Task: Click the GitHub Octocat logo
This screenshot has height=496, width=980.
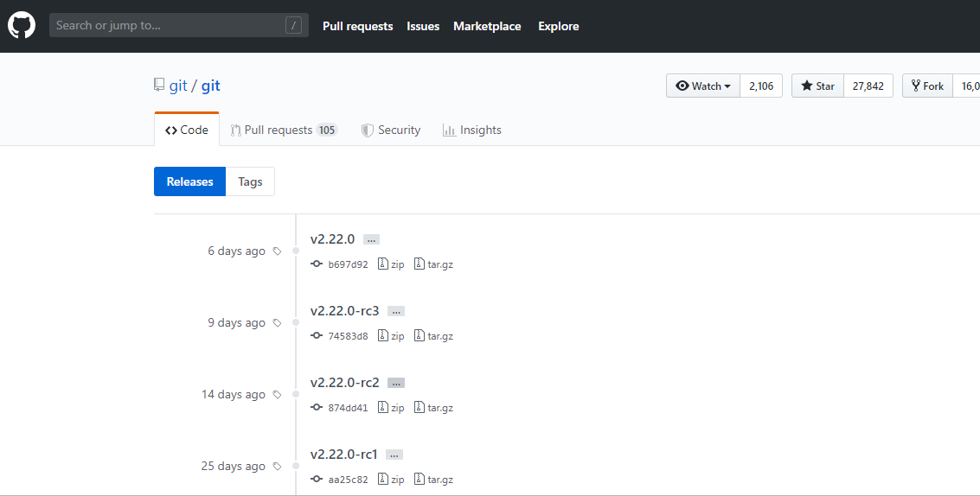Action: pos(22,26)
